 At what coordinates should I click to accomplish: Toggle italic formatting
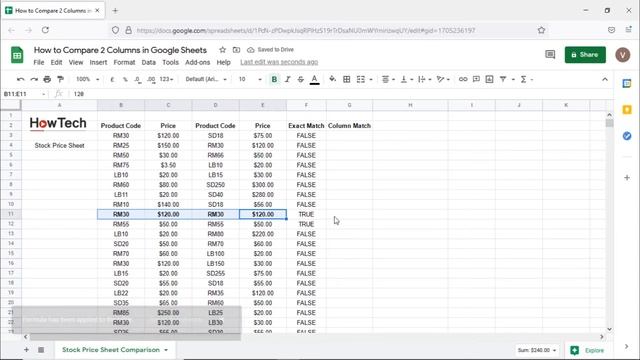(x=287, y=79)
